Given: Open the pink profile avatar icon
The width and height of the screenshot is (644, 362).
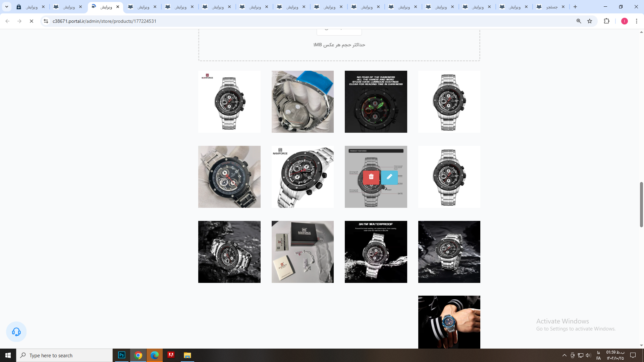Looking at the screenshot, I should (x=624, y=21).
